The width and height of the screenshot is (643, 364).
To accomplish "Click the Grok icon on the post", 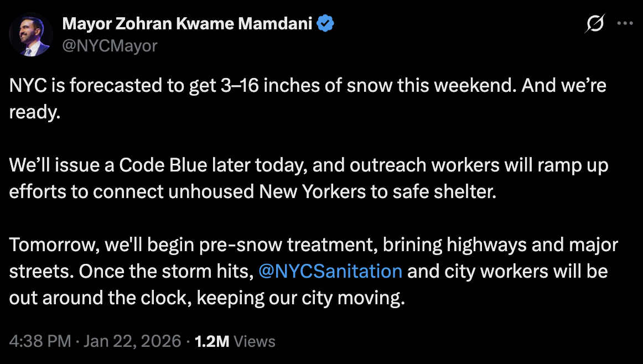I will [595, 24].
